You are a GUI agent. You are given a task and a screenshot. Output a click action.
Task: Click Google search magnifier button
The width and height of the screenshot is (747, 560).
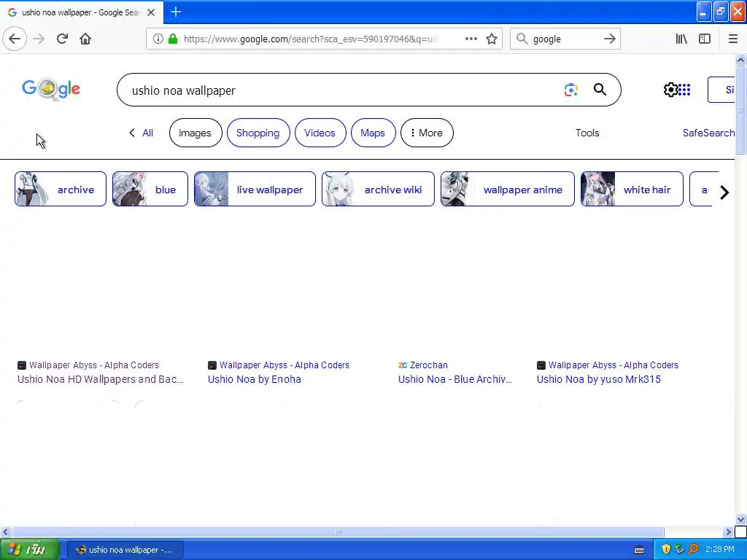coord(600,90)
